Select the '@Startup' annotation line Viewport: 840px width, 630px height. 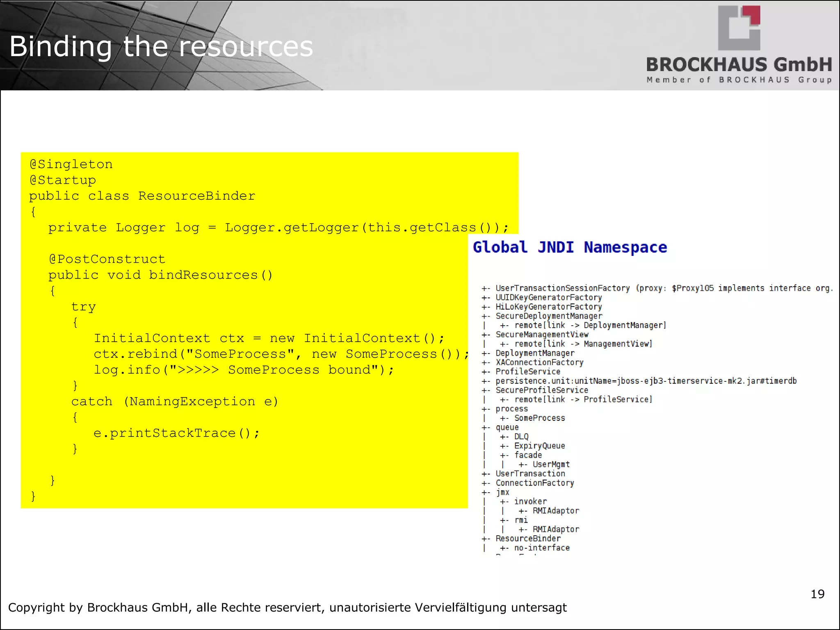[63, 180]
